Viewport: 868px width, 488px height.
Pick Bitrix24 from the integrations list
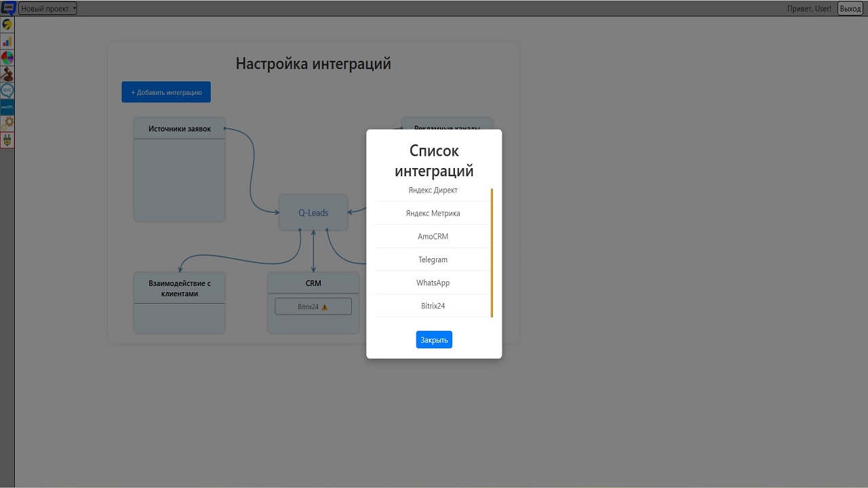tap(433, 306)
